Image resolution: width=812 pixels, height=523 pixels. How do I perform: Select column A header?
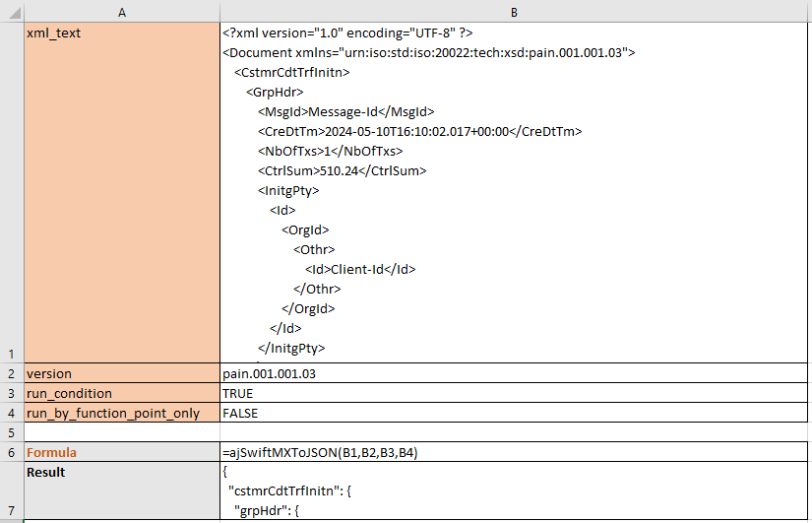[121, 11]
